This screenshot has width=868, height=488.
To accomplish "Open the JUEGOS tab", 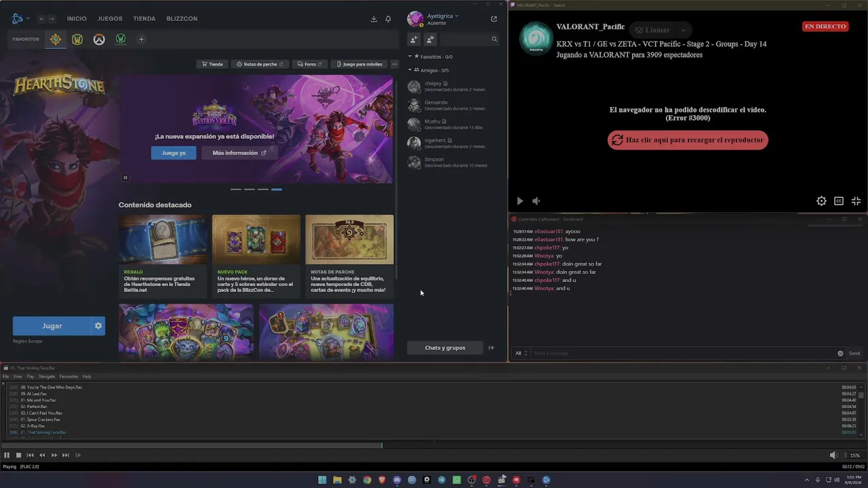I will pyautogui.click(x=110, y=18).
